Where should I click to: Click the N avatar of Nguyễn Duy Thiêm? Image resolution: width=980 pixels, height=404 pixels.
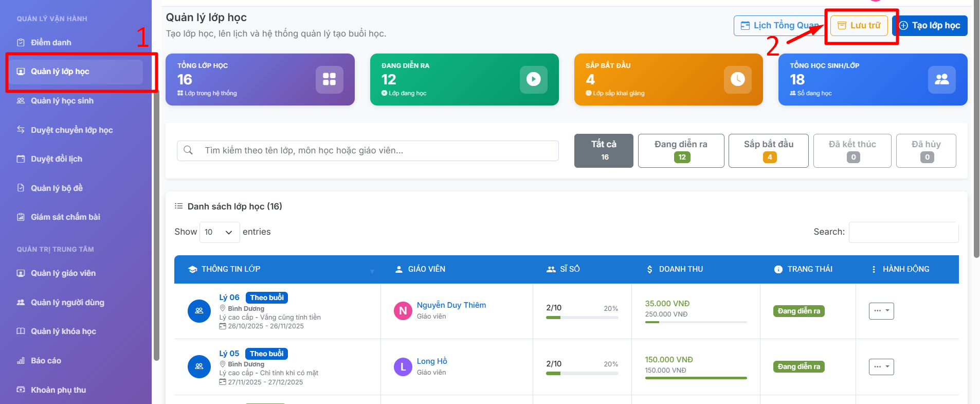[403, 311]
